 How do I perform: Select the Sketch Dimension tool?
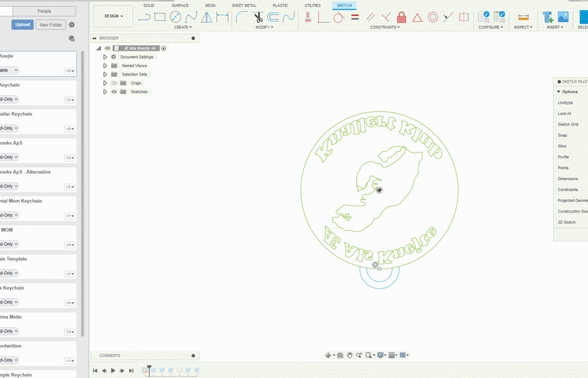(222, 17)
